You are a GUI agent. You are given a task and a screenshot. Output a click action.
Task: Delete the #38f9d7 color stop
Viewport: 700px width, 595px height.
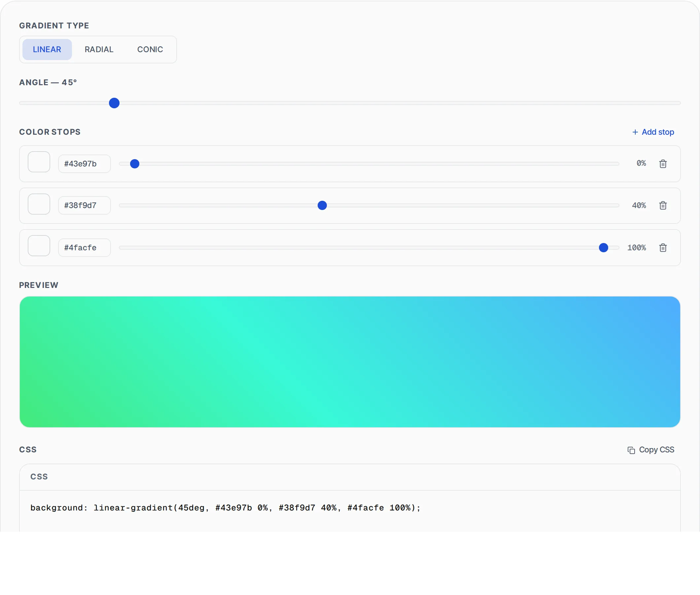[x=663, y=205]
